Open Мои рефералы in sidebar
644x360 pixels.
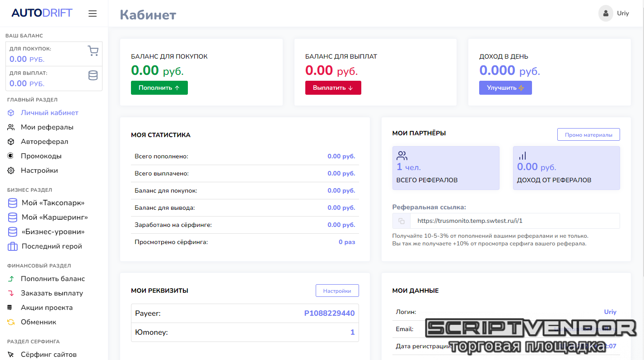(47, 127)
